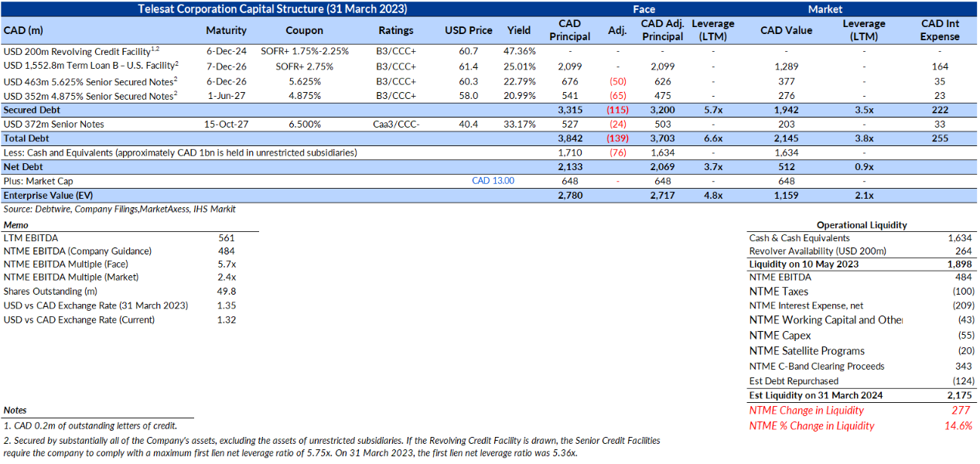
Task: Select the "47.36%" yield value
Action: pos(519,52)
